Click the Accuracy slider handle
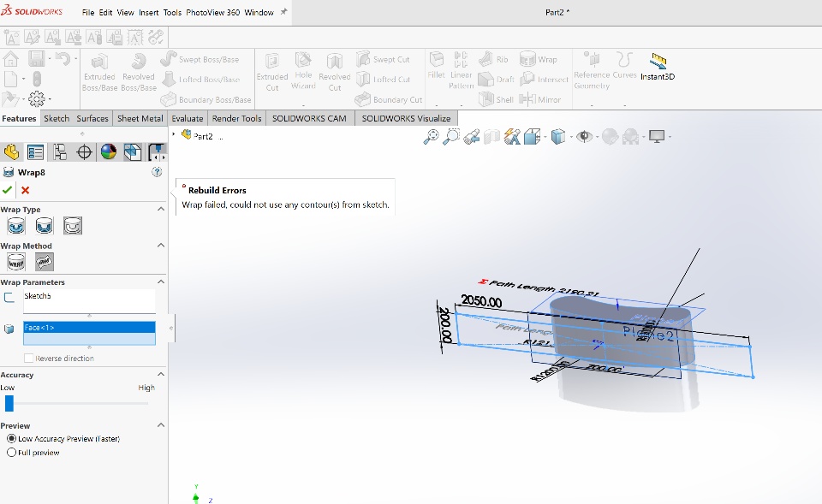Image resolution: width=822 pixels, height=504 pixels. 9,403
